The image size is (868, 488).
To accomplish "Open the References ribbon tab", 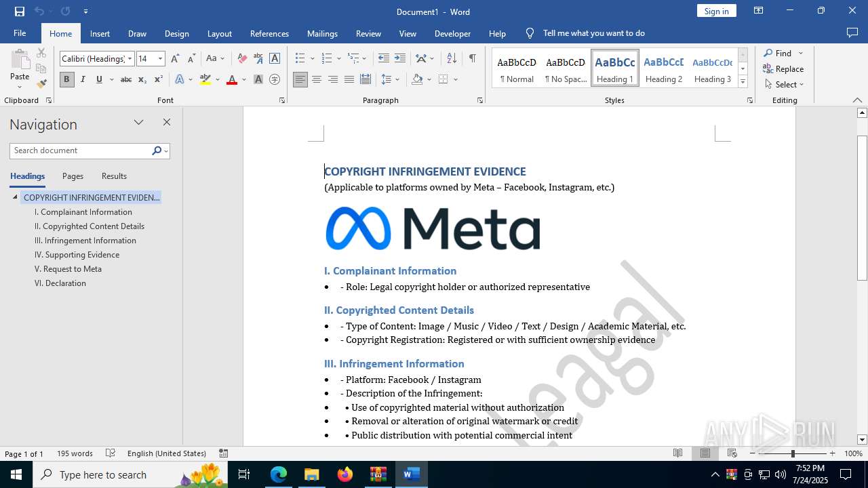I will click(x=269, y=33).
